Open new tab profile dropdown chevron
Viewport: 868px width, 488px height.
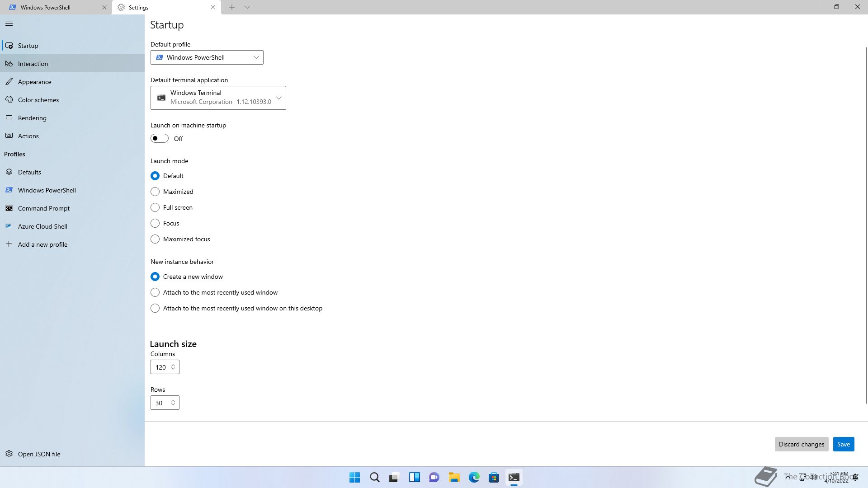(x=247, y=7)
